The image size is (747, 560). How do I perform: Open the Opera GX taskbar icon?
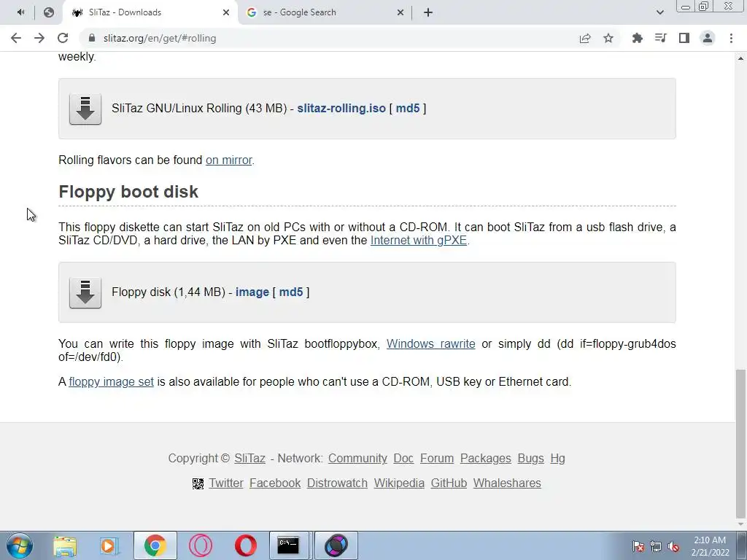tap(201, 545)
